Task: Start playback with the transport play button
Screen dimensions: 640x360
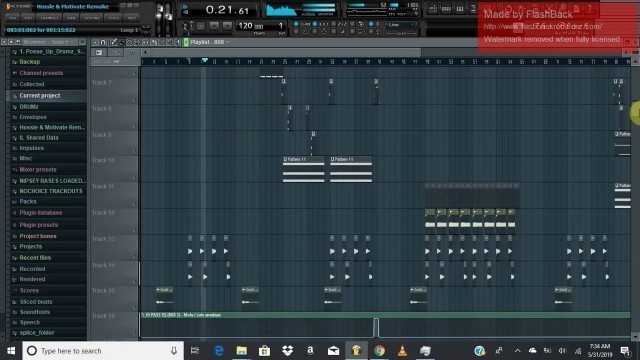Action: tap(200, 26)
